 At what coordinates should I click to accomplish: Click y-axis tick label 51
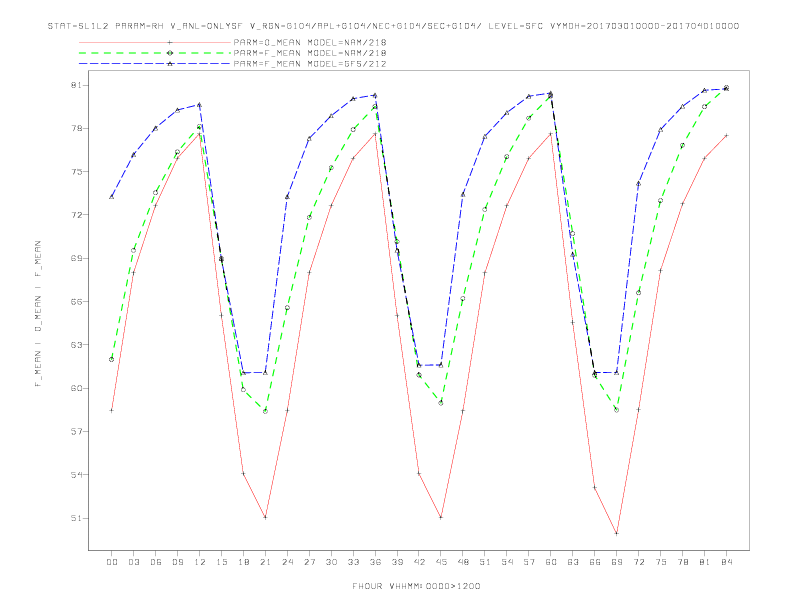[x=76, y=518]
